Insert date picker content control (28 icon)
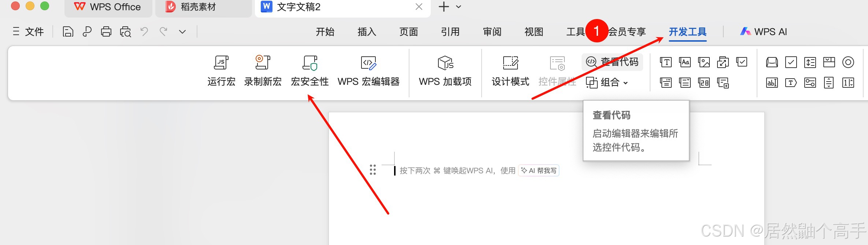 tap(704, 83)
